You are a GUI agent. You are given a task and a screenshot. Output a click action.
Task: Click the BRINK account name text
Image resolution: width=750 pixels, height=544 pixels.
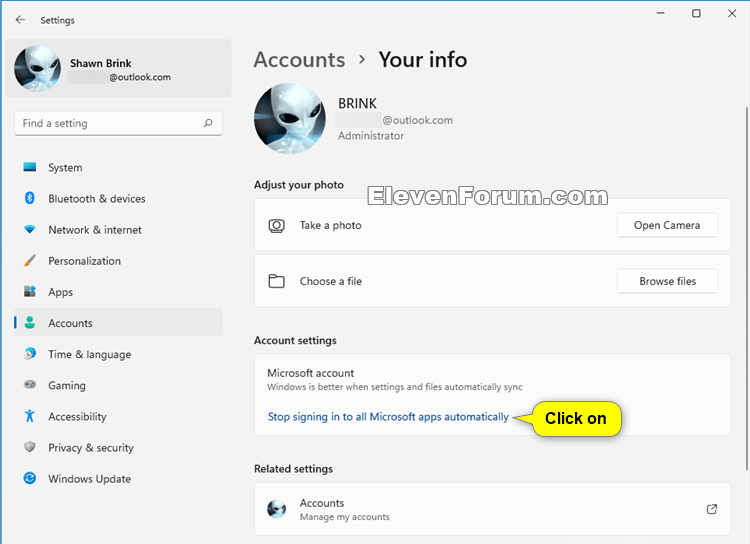point(357,103)
